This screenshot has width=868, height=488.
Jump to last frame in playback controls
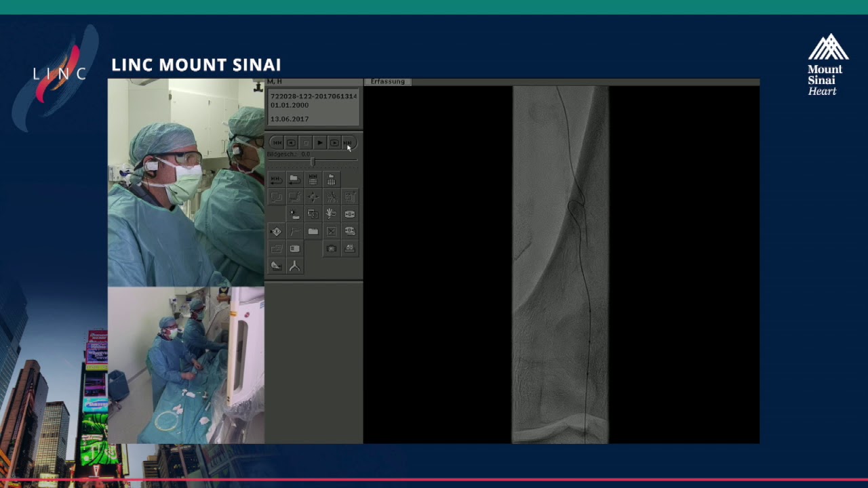[x=349, y=142]
